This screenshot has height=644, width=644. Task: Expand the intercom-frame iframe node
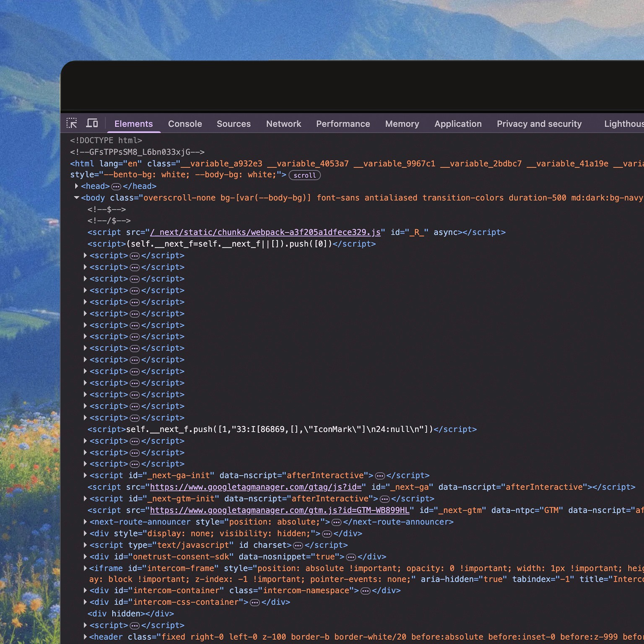click(x=85, y=568)
